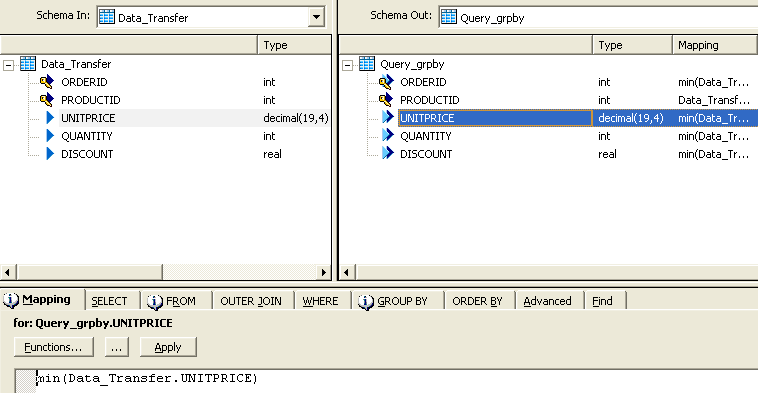Click the Schema In scroll left arrow
The height and width of the screenshot is (393, 758).
8,272
